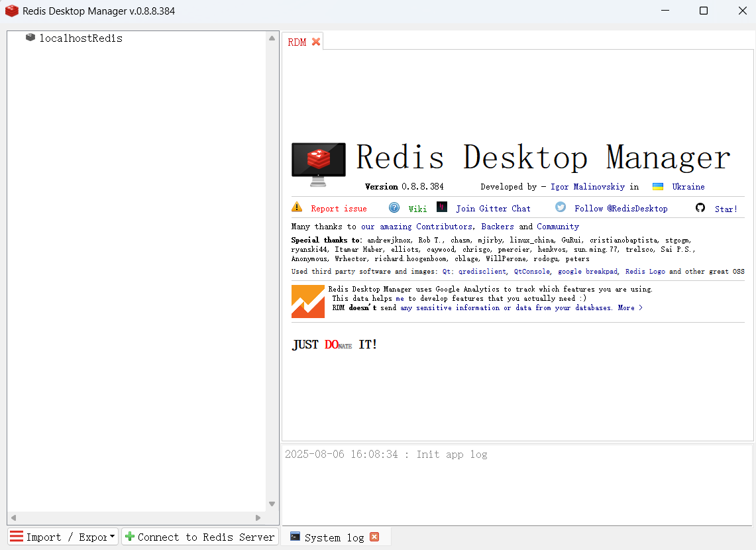This screenshot has width=756, height=550.
Task: Close the RDM tab with red X
Action: [x=316, y=42]
